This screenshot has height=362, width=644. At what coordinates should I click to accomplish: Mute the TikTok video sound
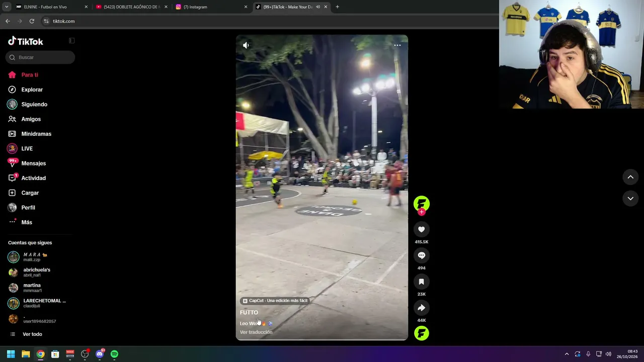246,45
